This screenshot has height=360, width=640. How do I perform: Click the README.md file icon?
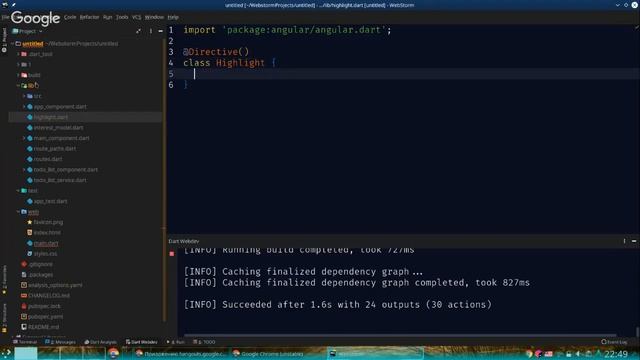pos(24,327)
